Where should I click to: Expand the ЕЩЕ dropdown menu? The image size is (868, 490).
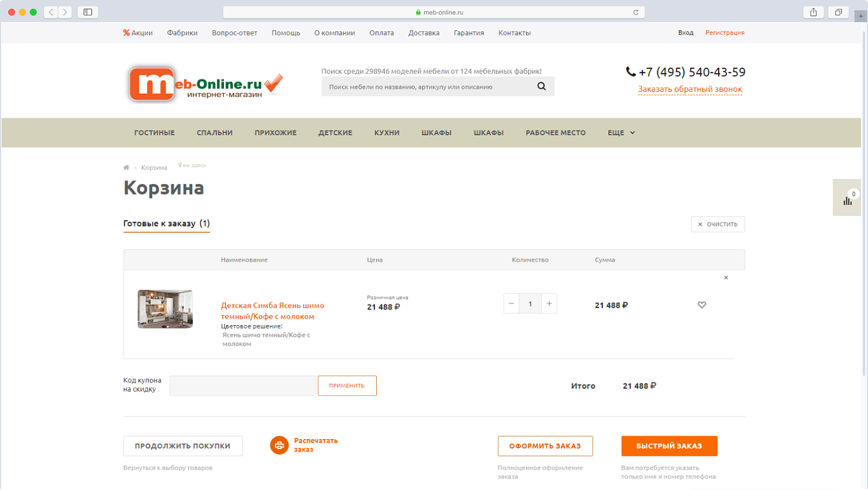[621, 133]
